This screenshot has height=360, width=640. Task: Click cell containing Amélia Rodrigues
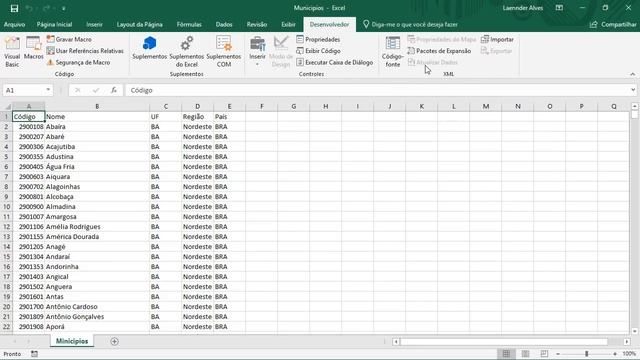click(x=97, y=227)
